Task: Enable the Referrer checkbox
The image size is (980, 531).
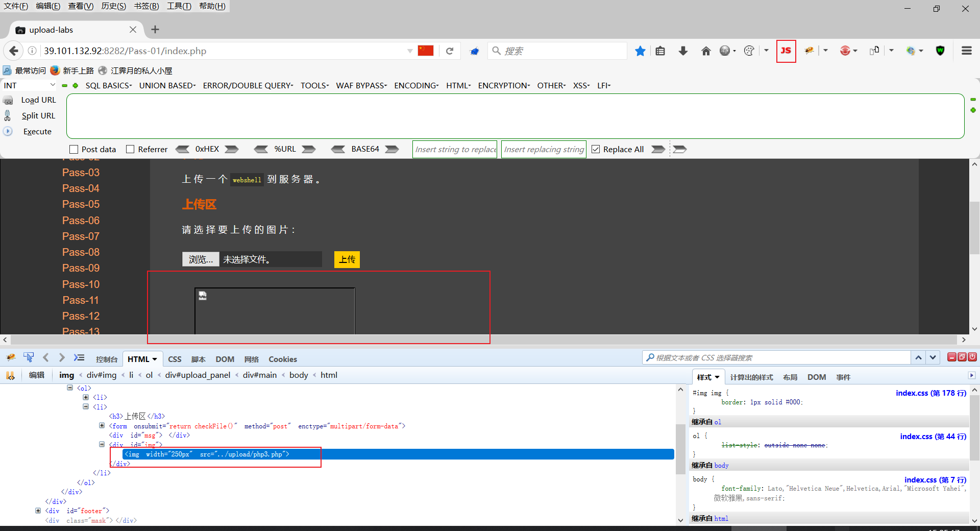Action: [x=130, y=150]
